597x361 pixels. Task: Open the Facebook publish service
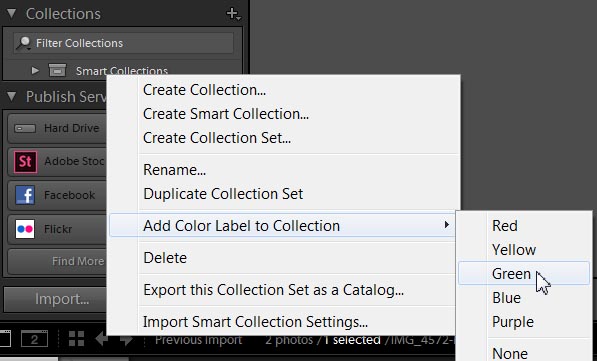pos(57,195)
